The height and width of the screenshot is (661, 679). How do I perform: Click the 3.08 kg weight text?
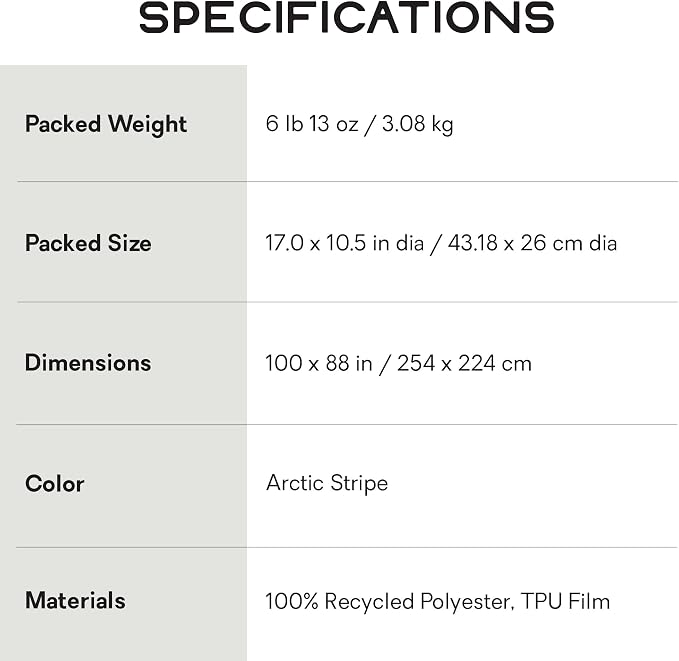point(417,124)
